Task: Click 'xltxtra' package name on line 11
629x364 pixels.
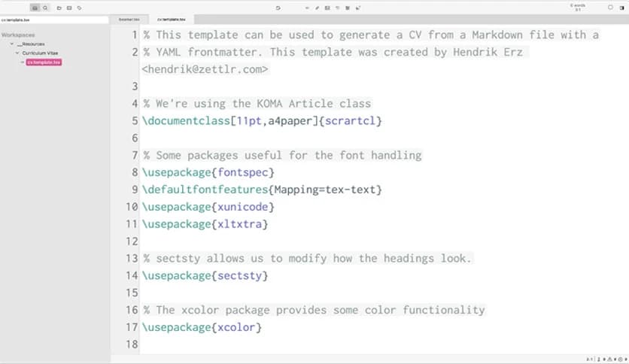Action: point(239,224)
